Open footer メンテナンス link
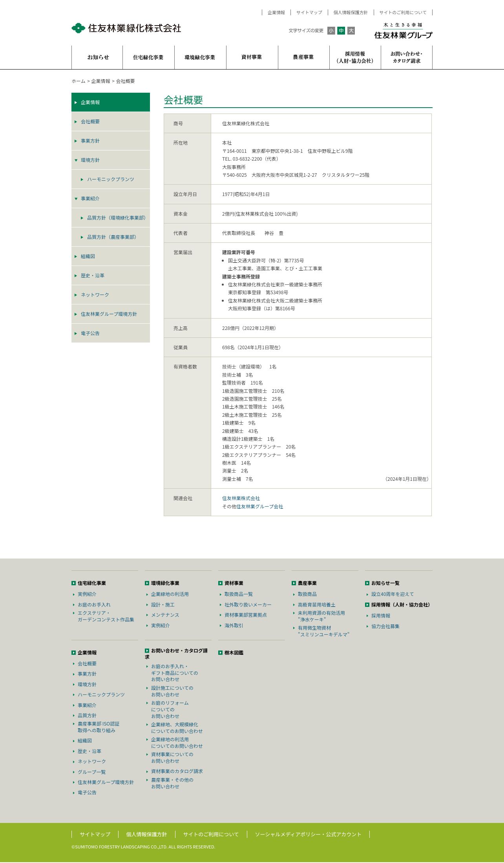The width and height of the screenshot is (504, 863). (165, 615)
